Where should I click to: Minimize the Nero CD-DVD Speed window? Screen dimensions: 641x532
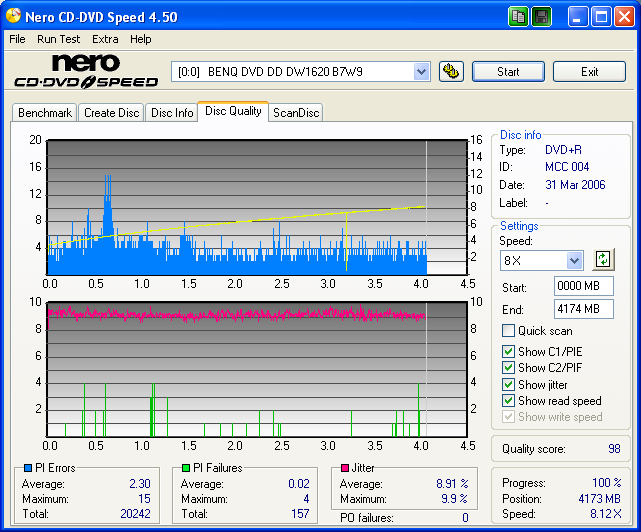click(x=577, y=17)
